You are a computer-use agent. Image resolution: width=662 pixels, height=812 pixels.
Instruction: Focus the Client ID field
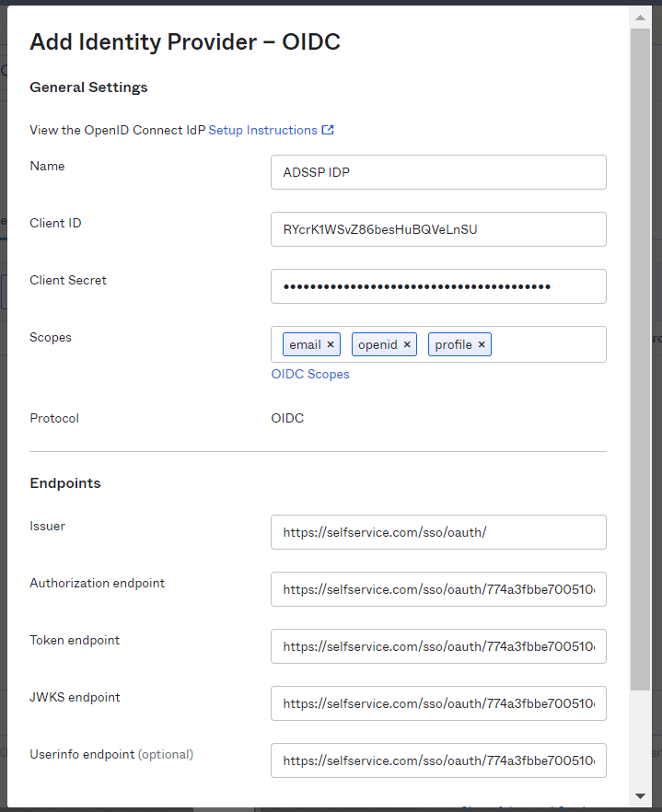tap(438, 229)
